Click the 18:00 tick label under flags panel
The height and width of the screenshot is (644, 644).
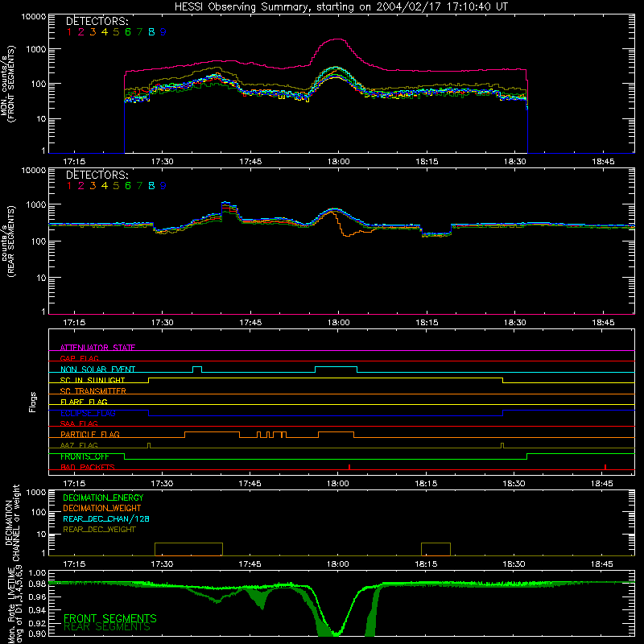338,484
